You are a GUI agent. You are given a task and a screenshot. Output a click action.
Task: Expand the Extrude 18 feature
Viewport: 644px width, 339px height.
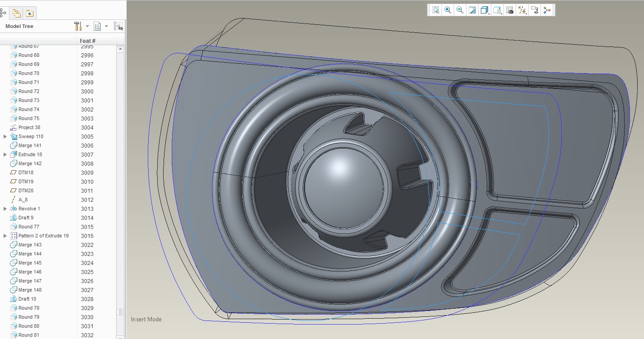[5, 154]
